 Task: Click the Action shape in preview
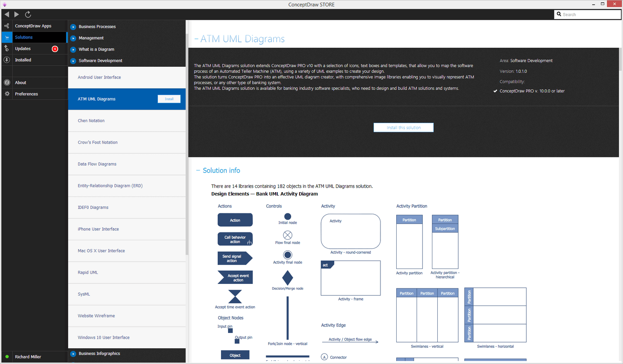(235, 220)
